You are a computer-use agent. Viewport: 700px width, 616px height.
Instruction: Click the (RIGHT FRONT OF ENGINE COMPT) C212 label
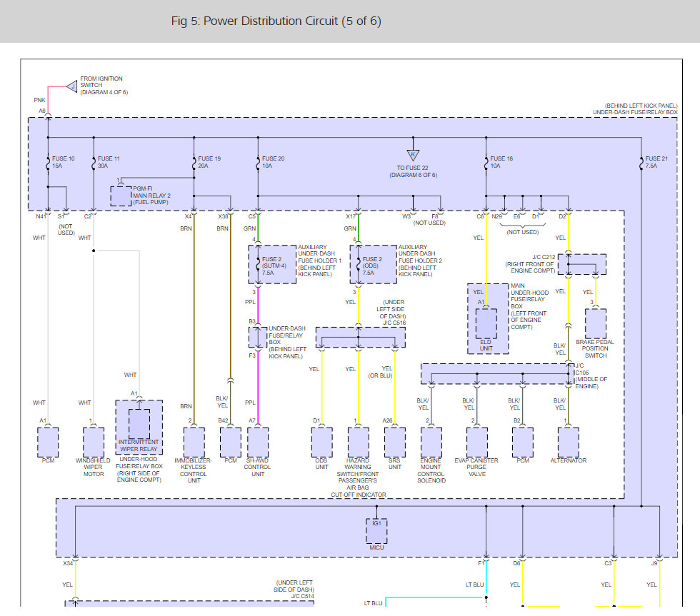click(x=530, y=264)
